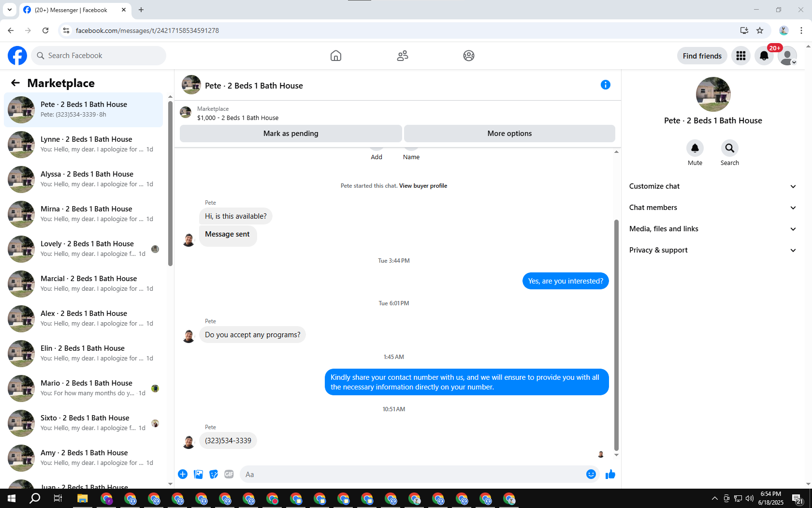
Task: Click the Find friends button
Action: (x=702, y=56)
